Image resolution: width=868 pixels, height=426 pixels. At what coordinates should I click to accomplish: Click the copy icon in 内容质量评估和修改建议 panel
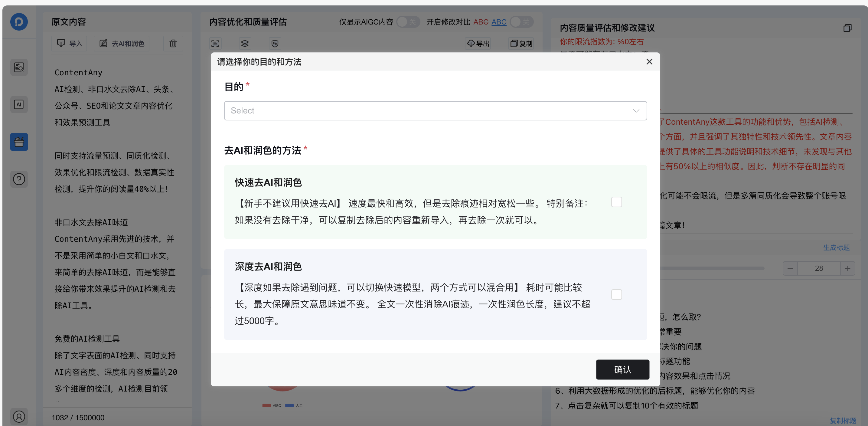[x=847, y=28]
